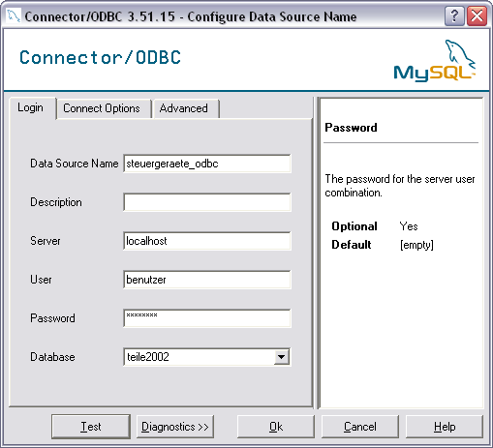Click the masked Password field
This screenshot has height=448, width=493.
[207, 318]
